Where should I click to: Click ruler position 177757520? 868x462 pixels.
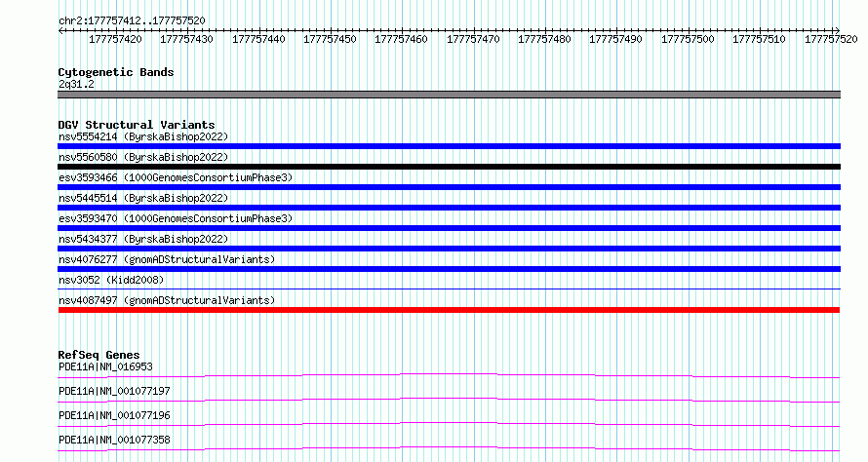point(831,39)
